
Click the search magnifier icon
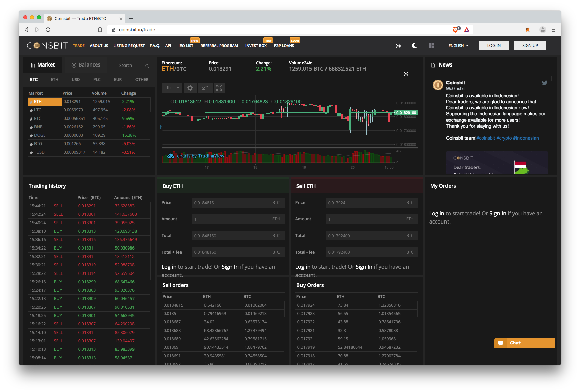147,66
